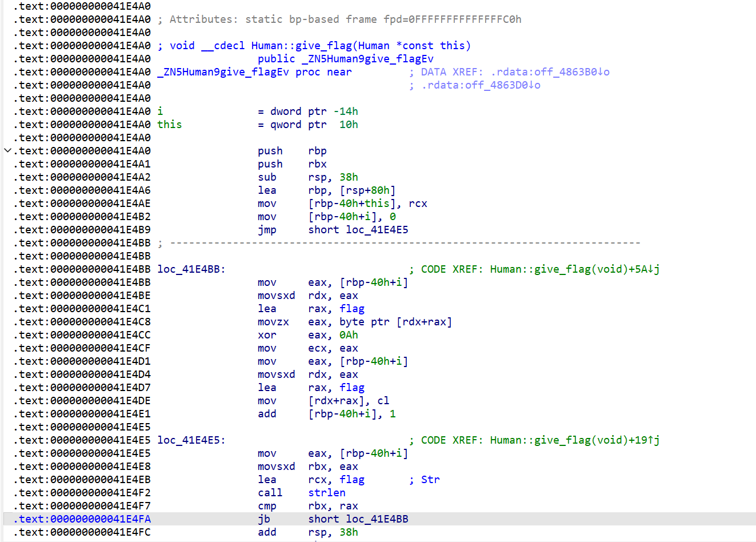Click the 'movzx' mnemonic
Image resolution: width=756 pixels, height=542 pixels.
[273, 322]
